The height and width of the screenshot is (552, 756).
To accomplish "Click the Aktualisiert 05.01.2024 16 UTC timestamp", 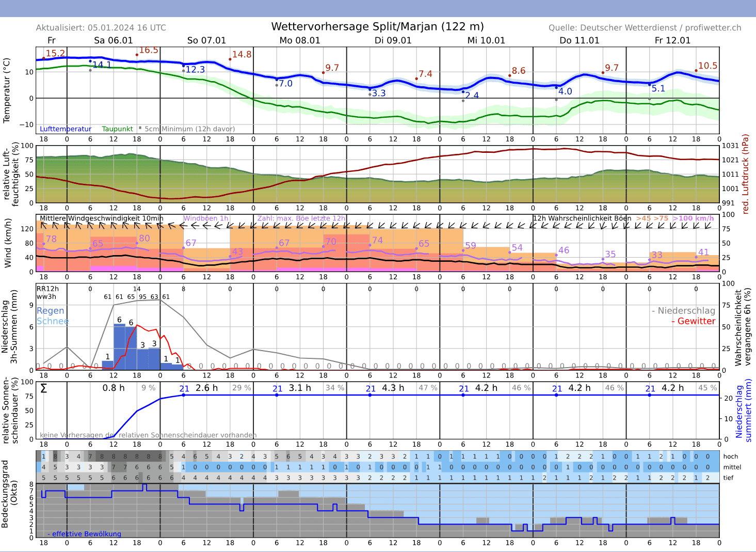I will coord(101,28).
